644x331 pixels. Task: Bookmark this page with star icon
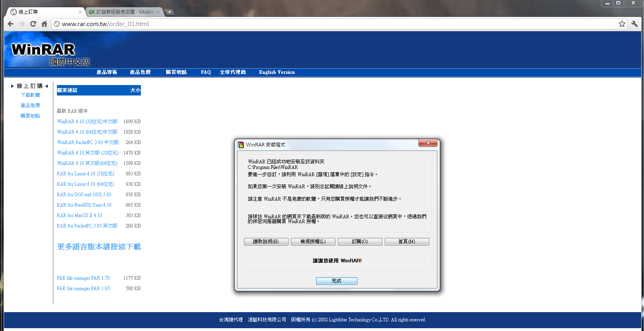coord(622,24)
